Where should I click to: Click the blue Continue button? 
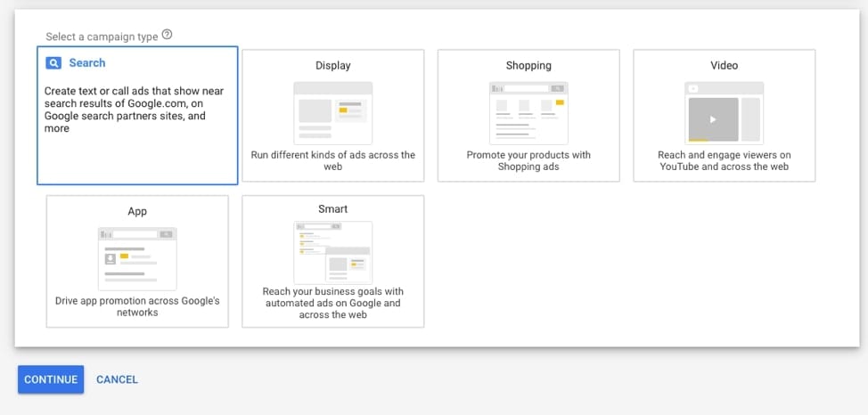[51, 379]
